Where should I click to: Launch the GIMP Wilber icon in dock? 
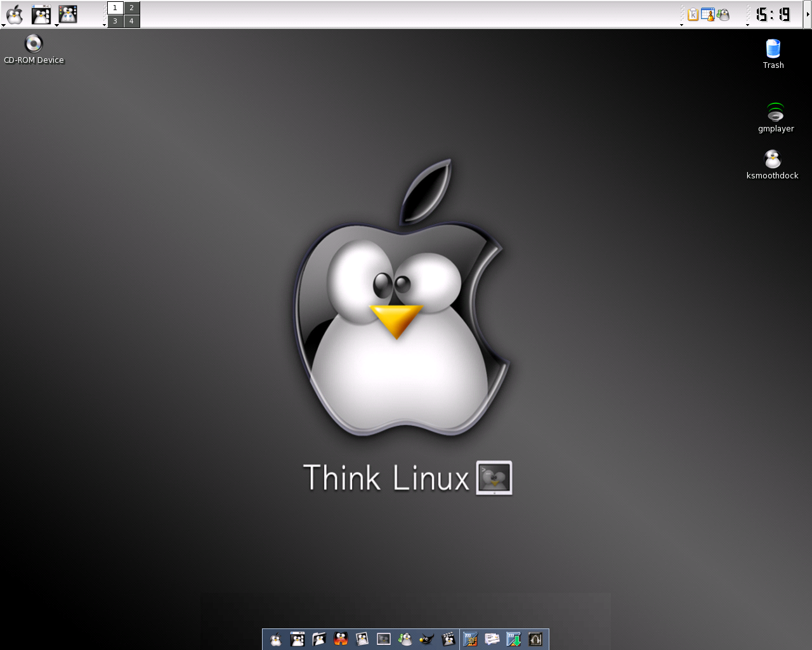[x=427, y=639]
